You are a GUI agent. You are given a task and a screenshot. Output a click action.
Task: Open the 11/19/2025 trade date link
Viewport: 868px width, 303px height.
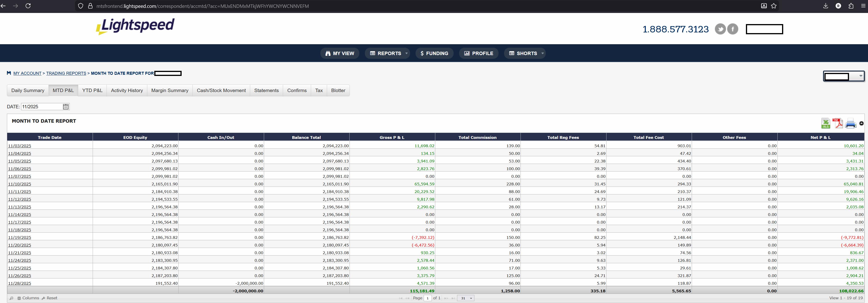[x=19, y=238]
